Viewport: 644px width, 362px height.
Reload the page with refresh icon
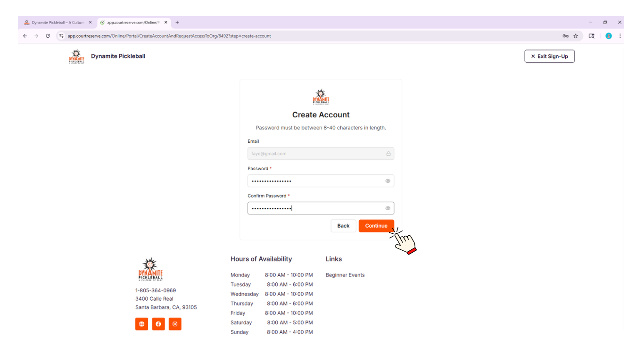(48, 36)
